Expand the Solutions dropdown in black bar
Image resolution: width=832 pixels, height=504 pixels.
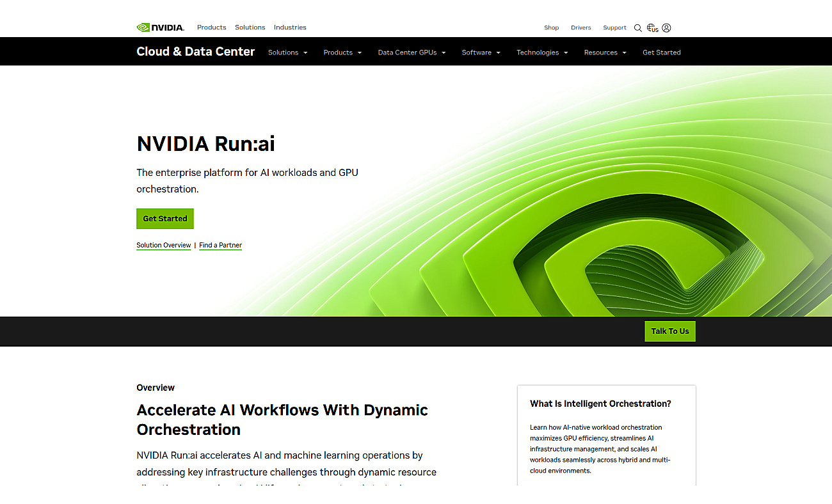click(288, 52)
